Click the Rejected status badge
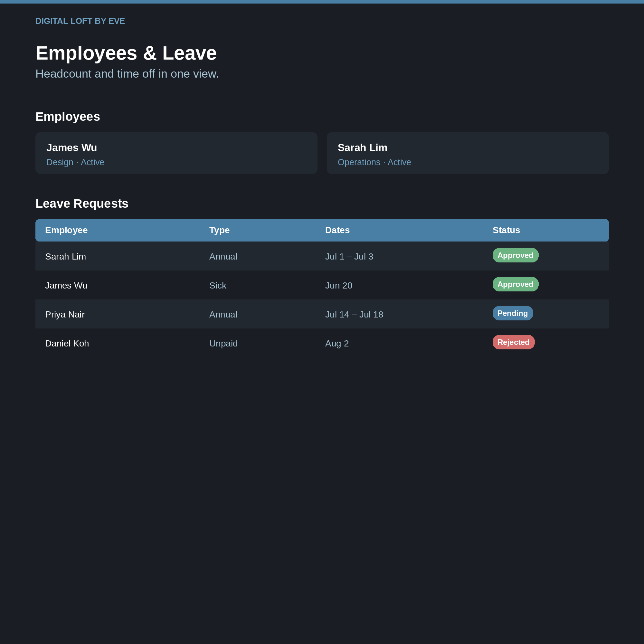The image size is (644, 644). (514, 342)
